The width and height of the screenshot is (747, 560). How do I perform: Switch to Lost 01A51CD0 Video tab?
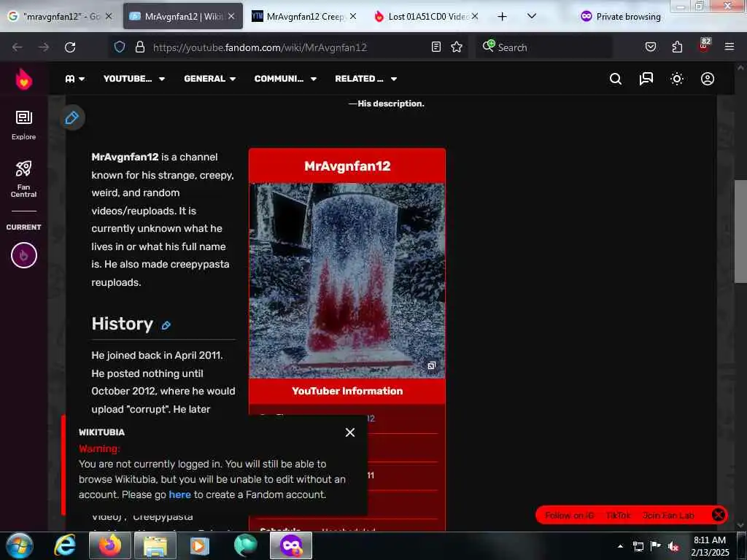[426, 16]
